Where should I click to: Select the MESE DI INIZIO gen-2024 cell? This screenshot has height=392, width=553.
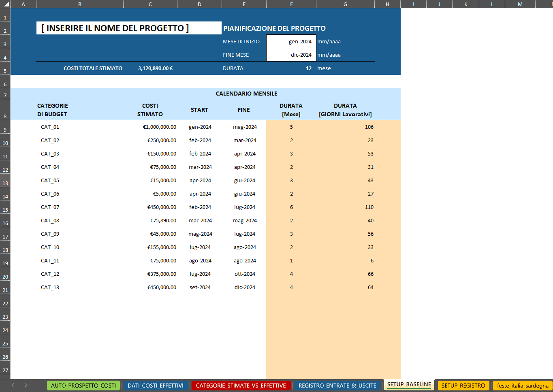(x=291, y=41)
